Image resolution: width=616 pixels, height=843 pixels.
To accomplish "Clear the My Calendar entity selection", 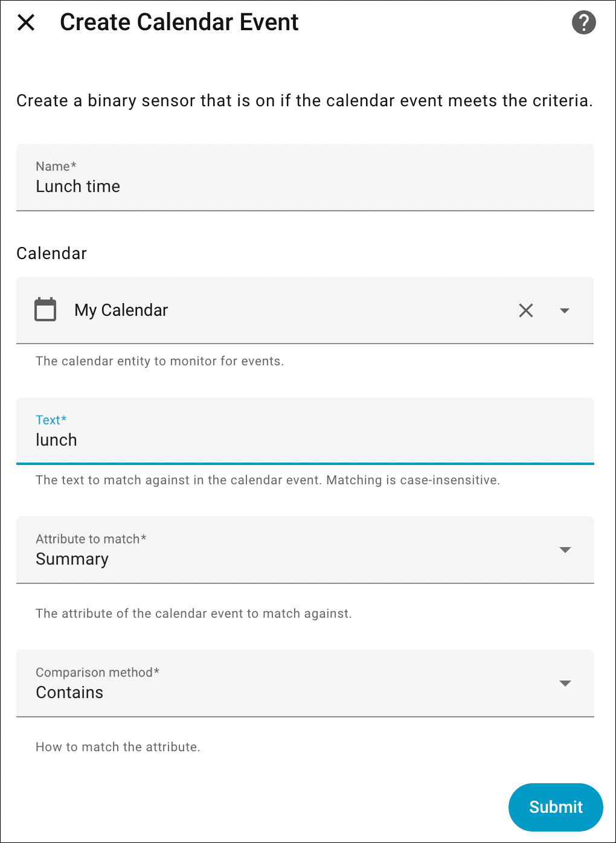I will 526,310.
